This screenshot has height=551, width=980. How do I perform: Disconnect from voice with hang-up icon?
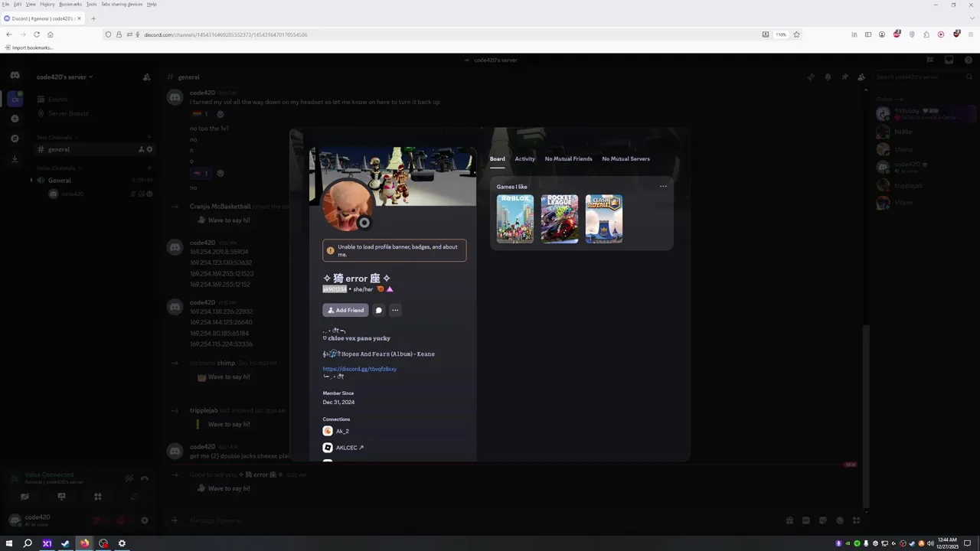click(145, 478)
